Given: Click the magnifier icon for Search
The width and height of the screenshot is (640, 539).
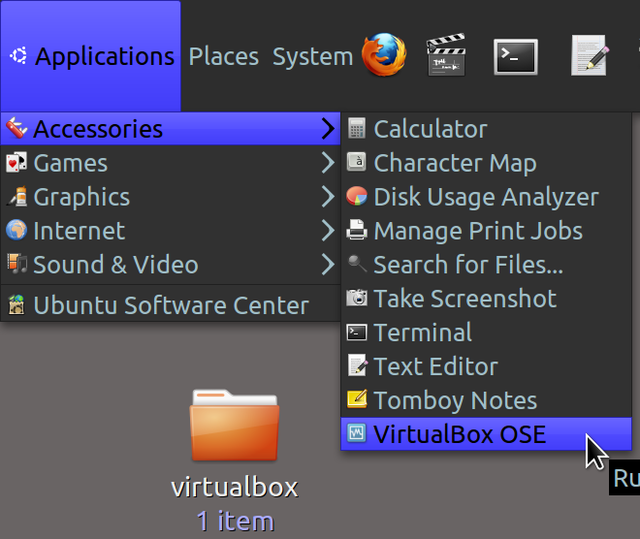Looking at the screenshot, I should [x=357, y=264].
